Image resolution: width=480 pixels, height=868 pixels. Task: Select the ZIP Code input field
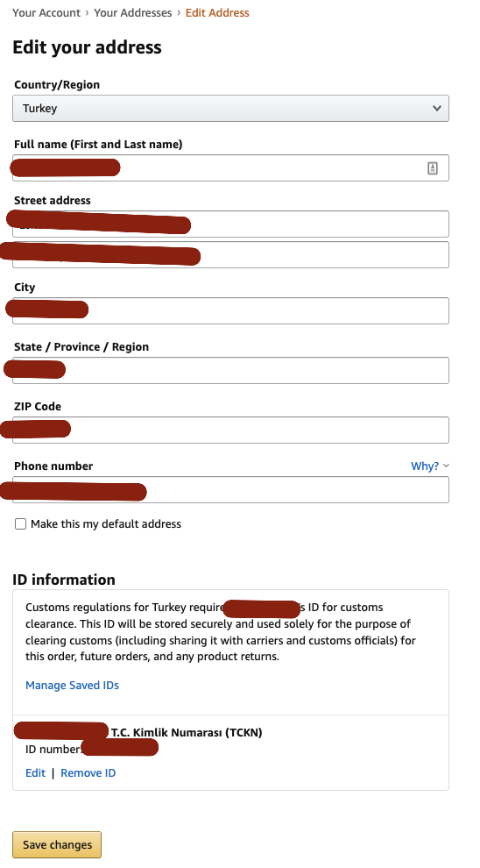(230, 430)
